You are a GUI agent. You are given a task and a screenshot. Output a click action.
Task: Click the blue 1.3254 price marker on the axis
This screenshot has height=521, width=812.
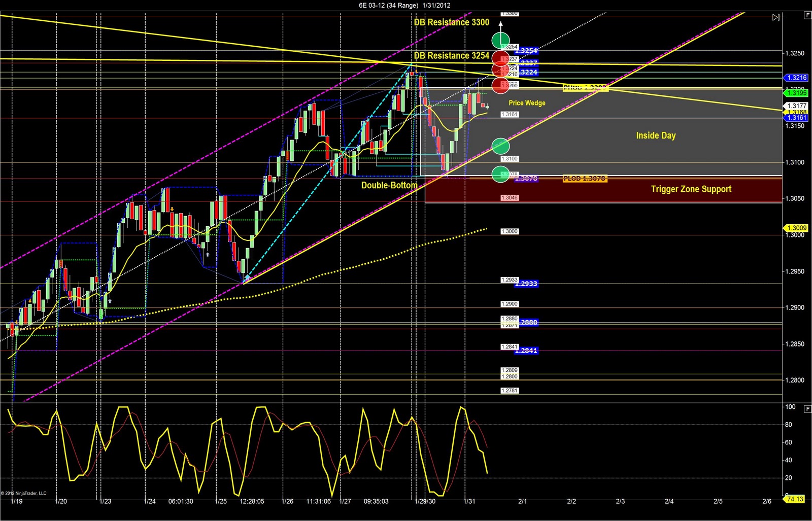(527, 50)
